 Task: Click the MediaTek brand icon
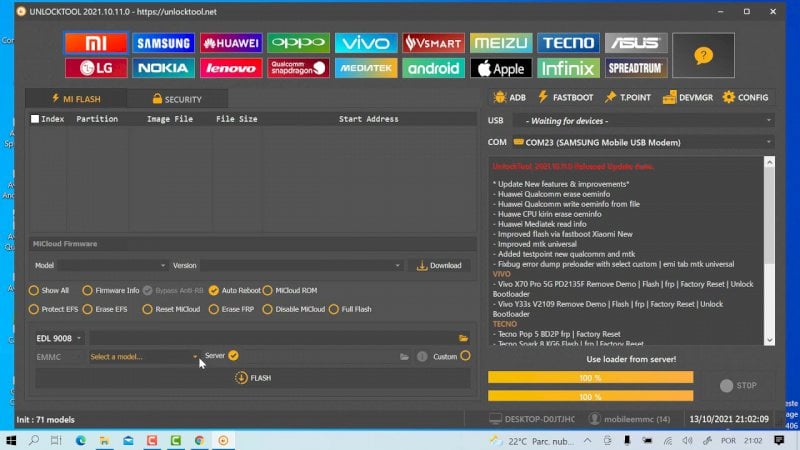(365, 68)
